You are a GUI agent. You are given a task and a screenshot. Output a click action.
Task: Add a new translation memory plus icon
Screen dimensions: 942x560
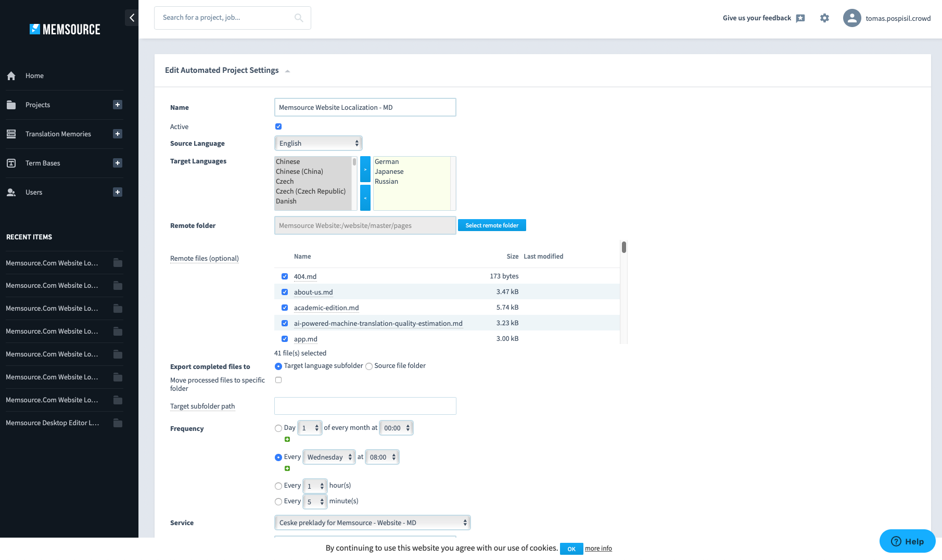[118, 134]
